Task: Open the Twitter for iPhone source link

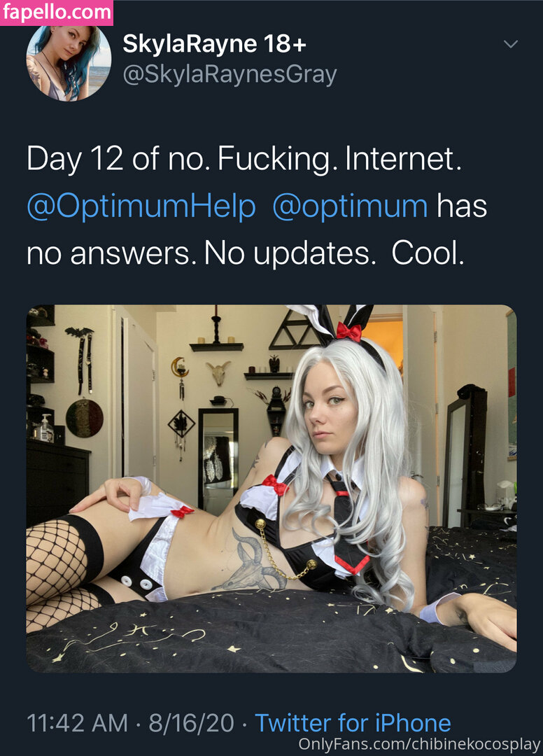Action: [x=353, y=722]
